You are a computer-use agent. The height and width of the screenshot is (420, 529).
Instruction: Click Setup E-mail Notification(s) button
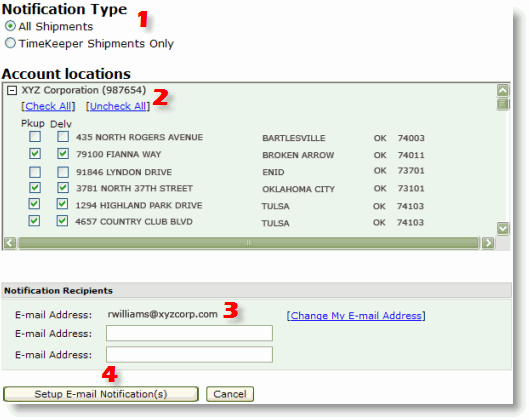click(101, 394)
